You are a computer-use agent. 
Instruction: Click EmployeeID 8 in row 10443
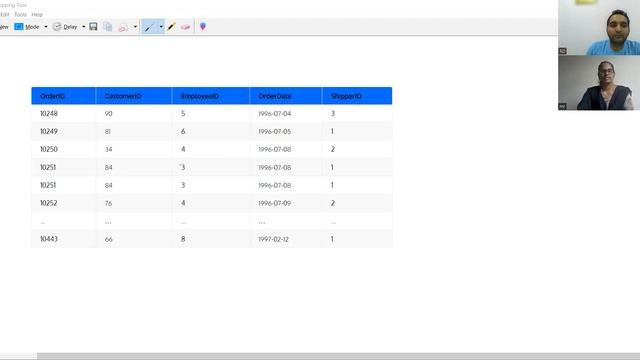[183, 239]
